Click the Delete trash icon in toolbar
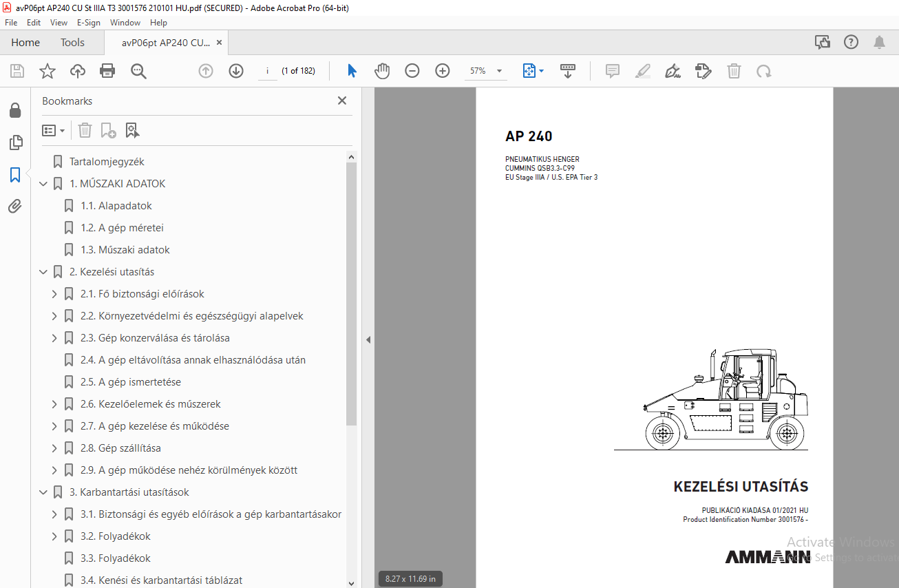The image size is (899, 588). pos(734,71)
